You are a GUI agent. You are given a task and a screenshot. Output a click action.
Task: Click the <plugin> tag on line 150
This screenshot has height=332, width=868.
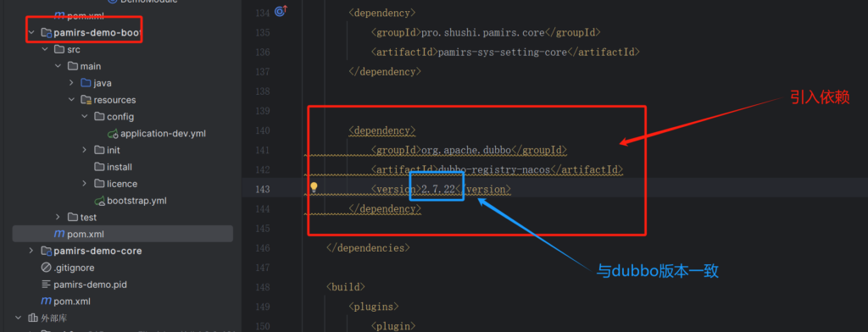[393, 325]
